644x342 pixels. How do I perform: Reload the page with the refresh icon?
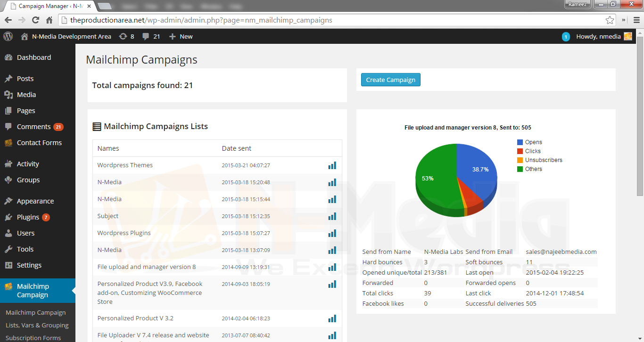35,20
